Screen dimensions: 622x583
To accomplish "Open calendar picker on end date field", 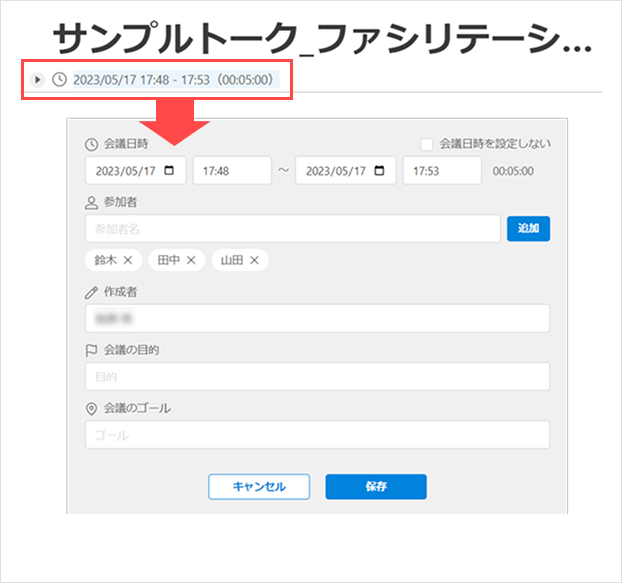I will 379,170.
